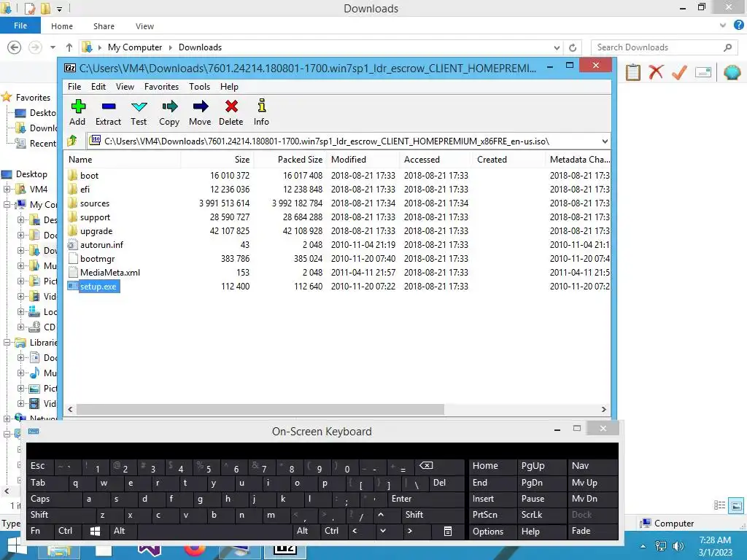Select the autorun.inf file icon
This screenshot has width=747, height=560.
(x=72, y=245)
